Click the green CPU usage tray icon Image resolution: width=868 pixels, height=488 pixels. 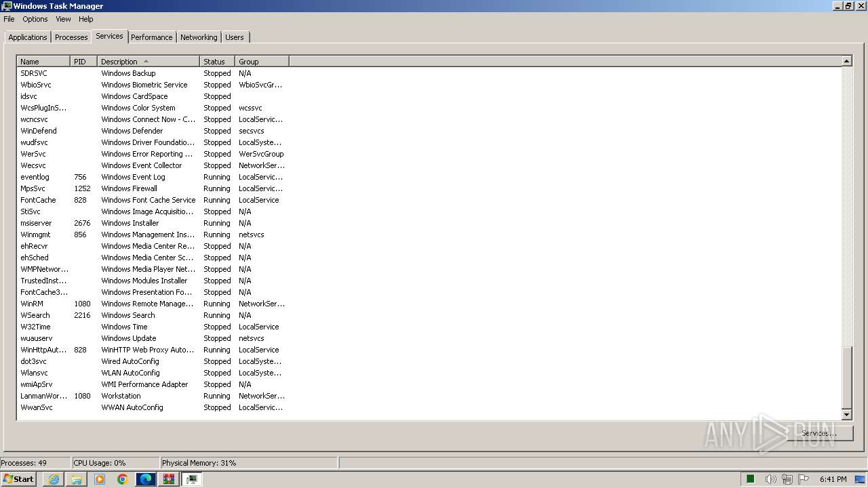click(x=751, y=479)
